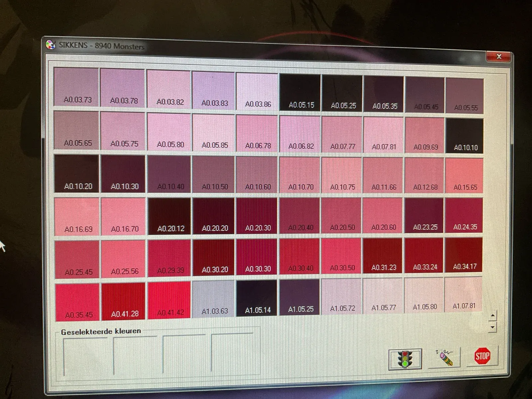This screenshot has height=399, width=532.
Task: Select color swatch A0.10.60
Action: click(257, 175)
